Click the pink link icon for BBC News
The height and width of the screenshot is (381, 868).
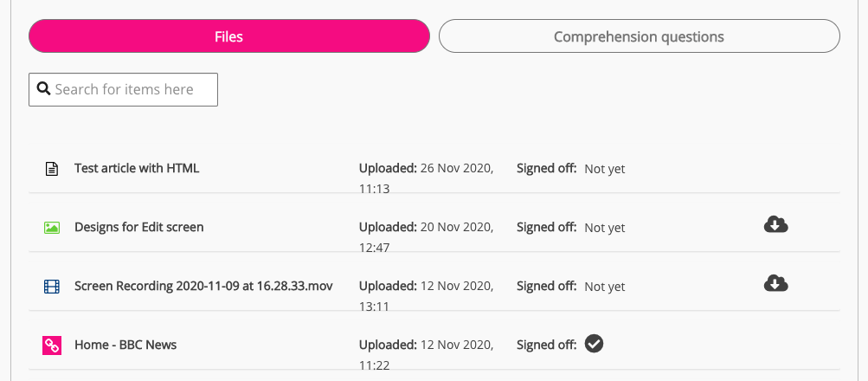point(52,345)
